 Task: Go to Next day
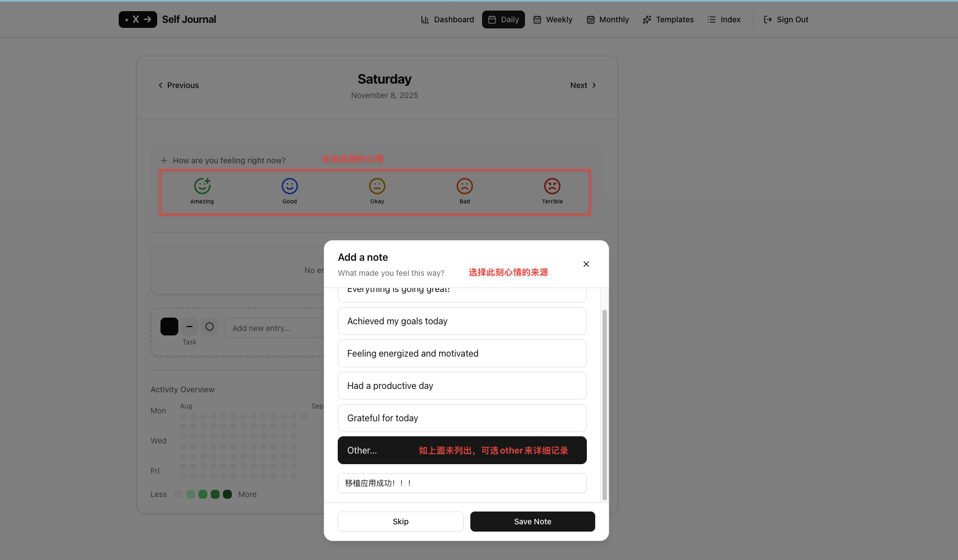coord(583,85)
